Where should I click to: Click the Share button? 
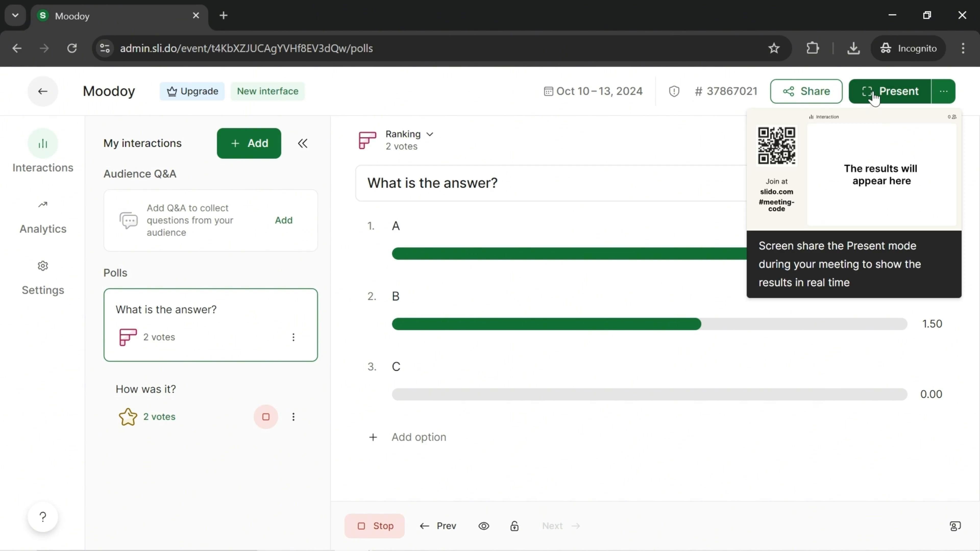806,91
